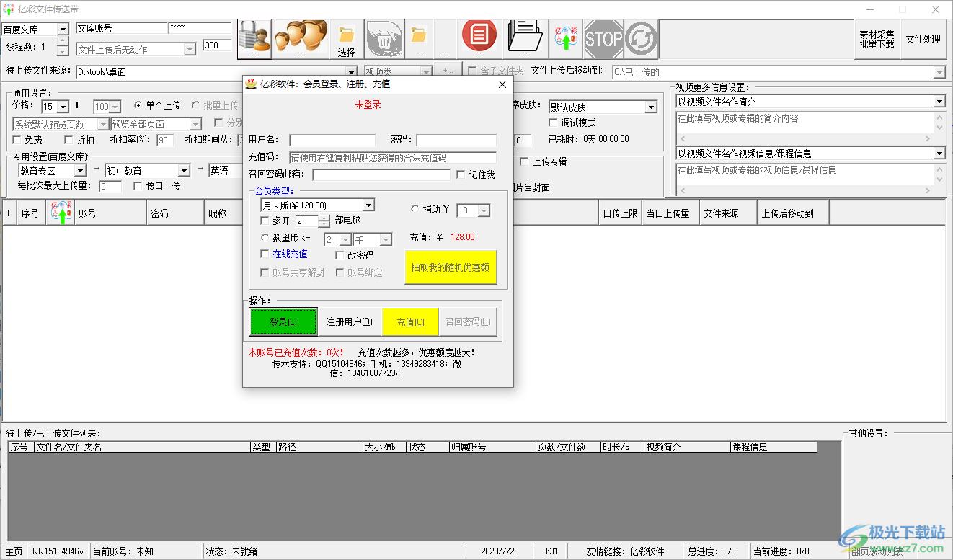Expand the 默认皮肤 skin dropdown
This screenshot has width=953, height=560.
tap(650, 107)
